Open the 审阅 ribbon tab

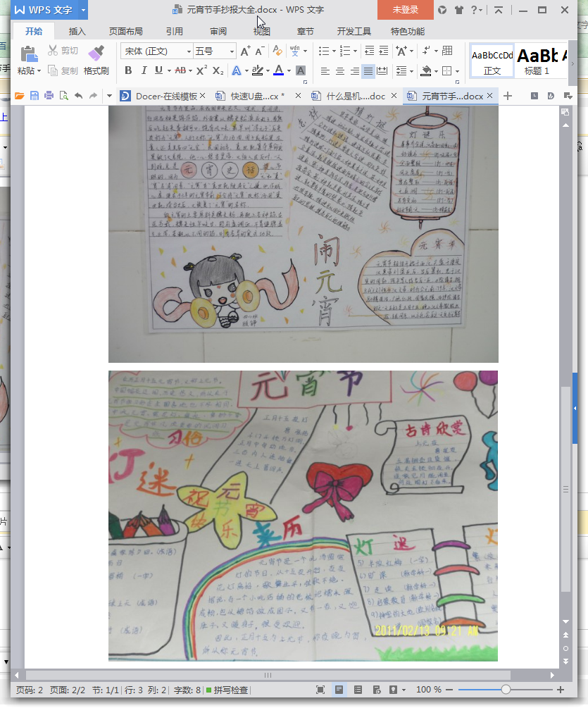[x=218, y=31]
